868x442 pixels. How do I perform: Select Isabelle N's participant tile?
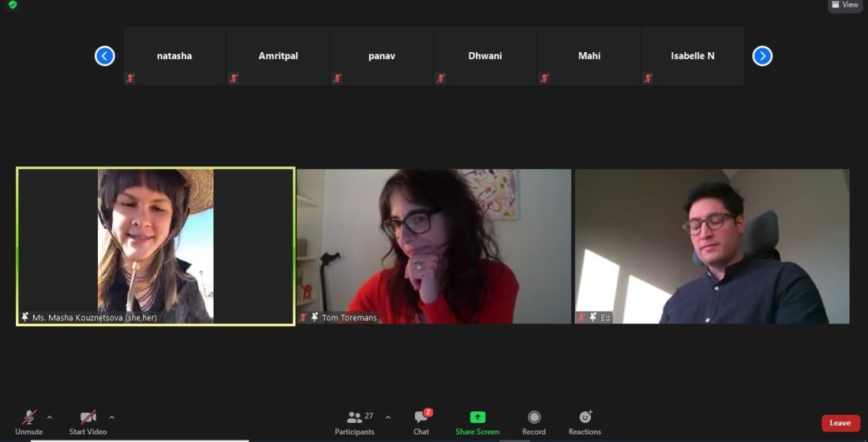point(693,56)
